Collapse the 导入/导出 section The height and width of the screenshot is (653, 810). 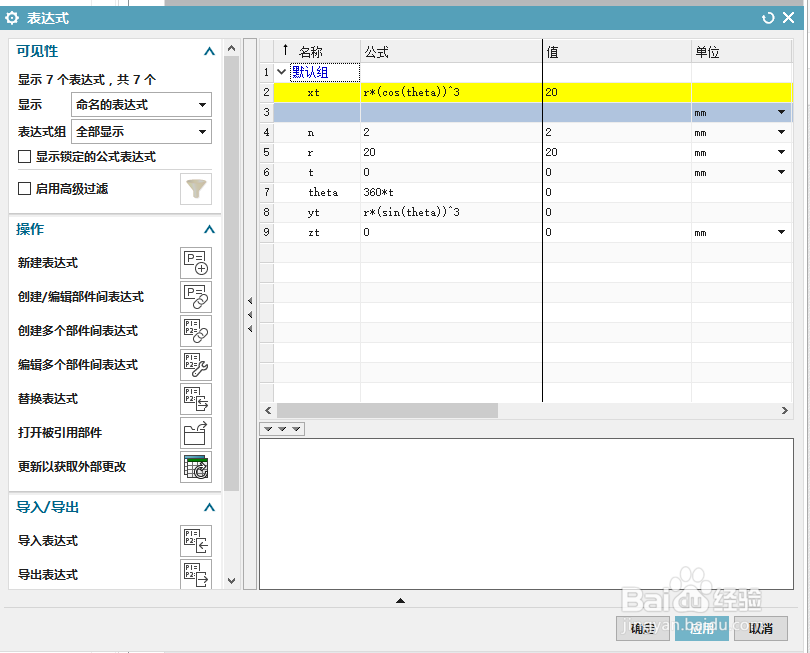click(x=209, y=507)
